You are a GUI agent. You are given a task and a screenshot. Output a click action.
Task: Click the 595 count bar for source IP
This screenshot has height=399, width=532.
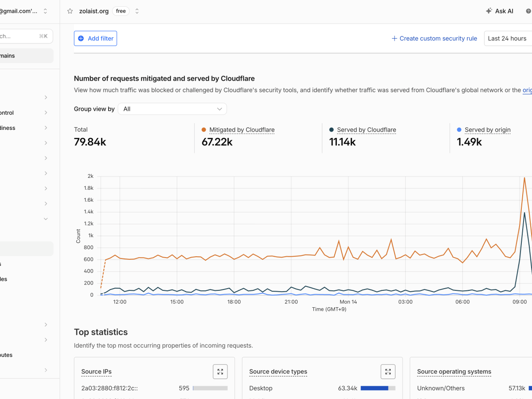(210, 388)
